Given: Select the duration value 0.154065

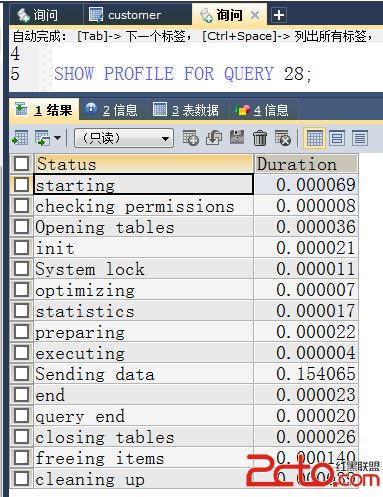Looking at the screenshot, I should [306, 374].
